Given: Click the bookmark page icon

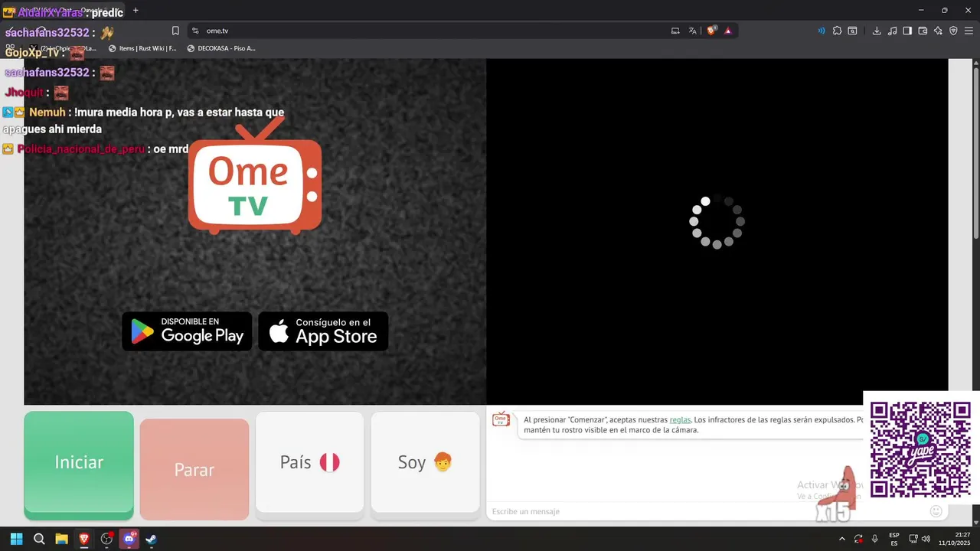Looking at the screenshot, I should [x=175, y=31].
